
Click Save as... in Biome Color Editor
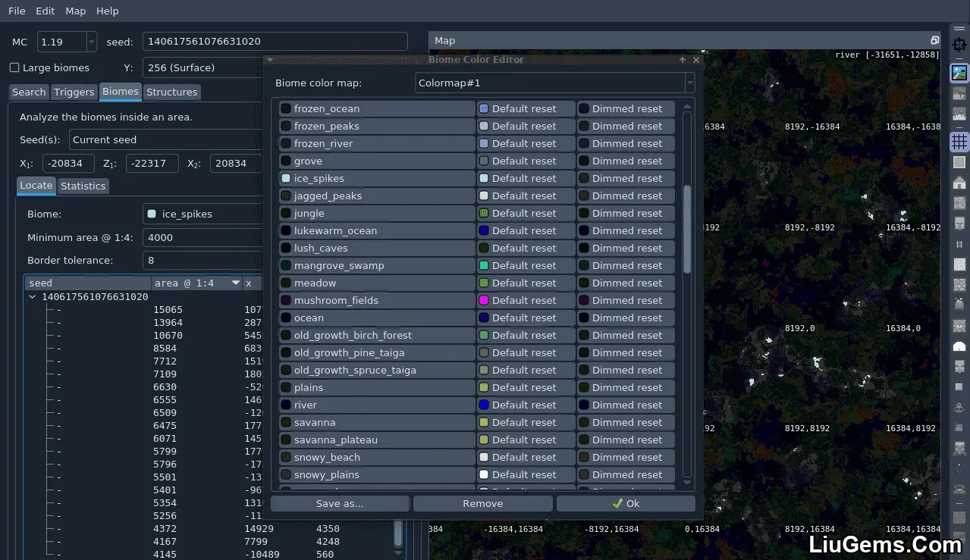pyautogui.click(x=340, y=503)
